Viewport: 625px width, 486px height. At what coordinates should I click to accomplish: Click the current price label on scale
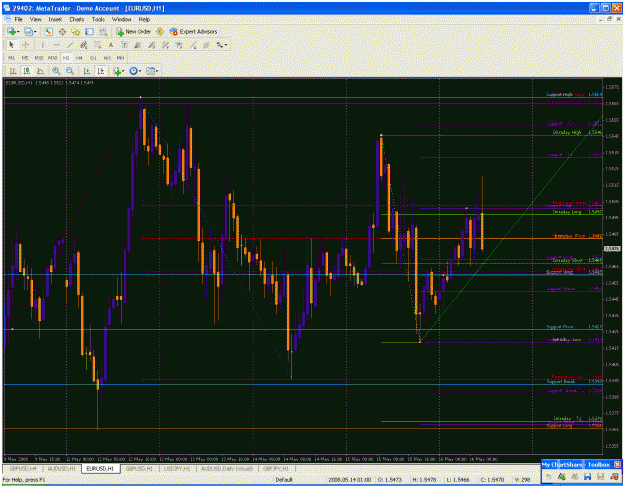(612, 249)
